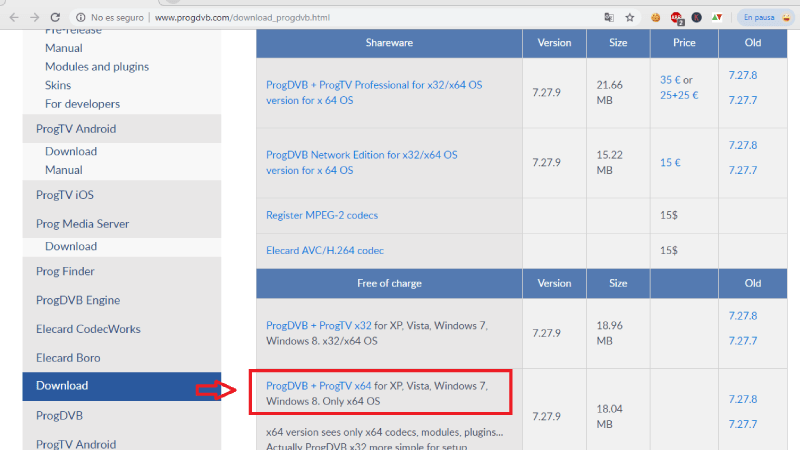Click the green-red arrows extension icon
800x450 pixels.
pyautogui.click(x=717, y=17)
